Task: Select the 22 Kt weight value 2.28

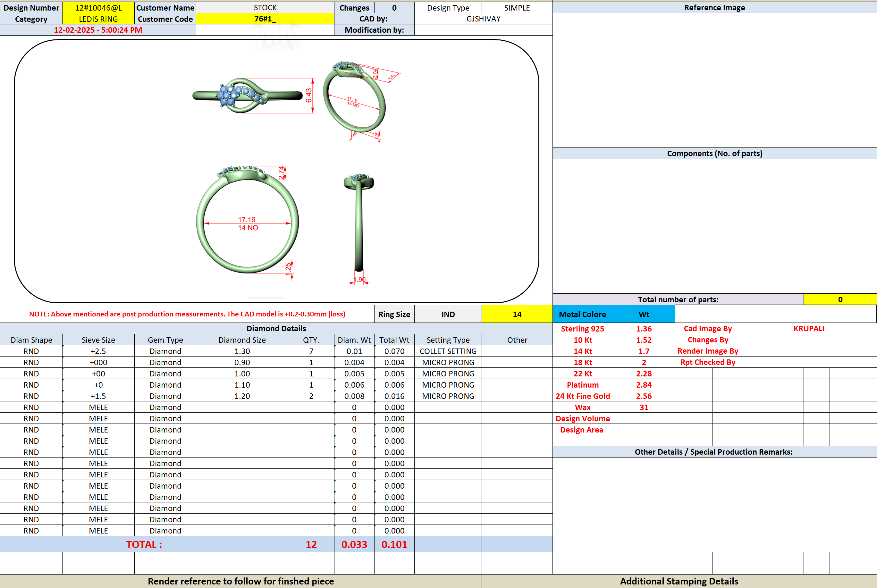Action: [644, 374]
